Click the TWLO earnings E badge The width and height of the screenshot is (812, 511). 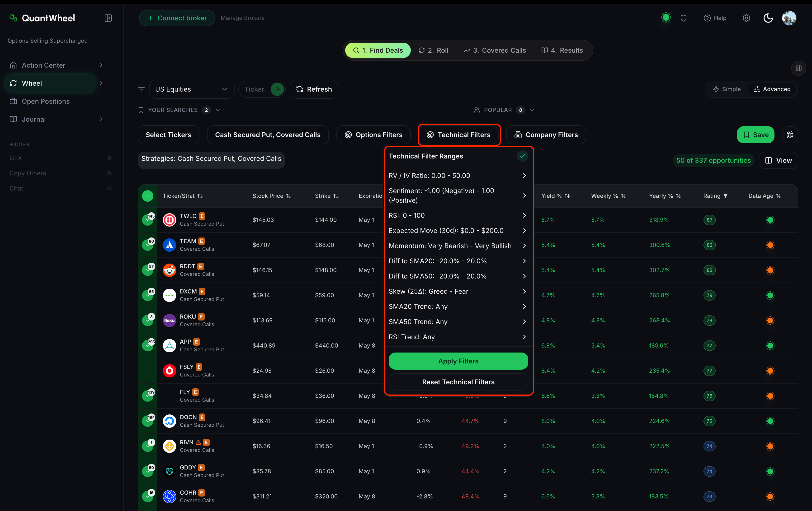click(x=202, y=216)
